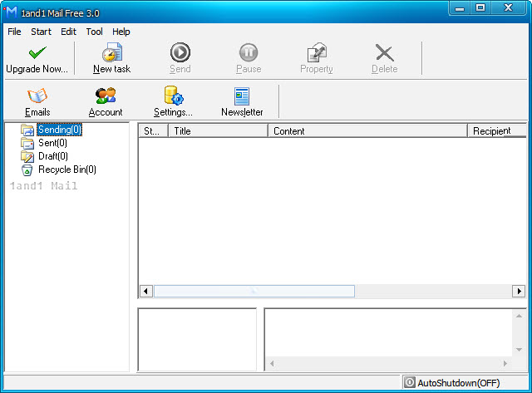Click inside the lower-right preview pane
The width and height of the screenshot is (532, 393).
[388, 332]
